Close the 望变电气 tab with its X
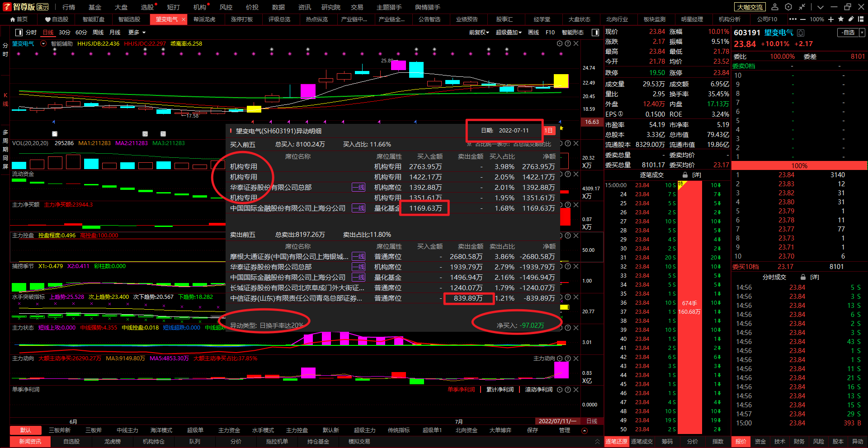The height and width of the screenshot is (448, 868). [183, 19]
